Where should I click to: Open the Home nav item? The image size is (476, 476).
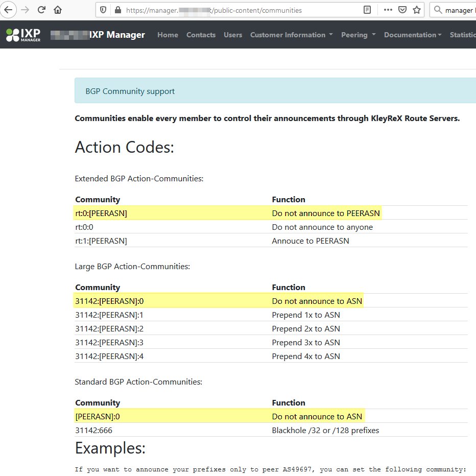(x=168, y=35)
